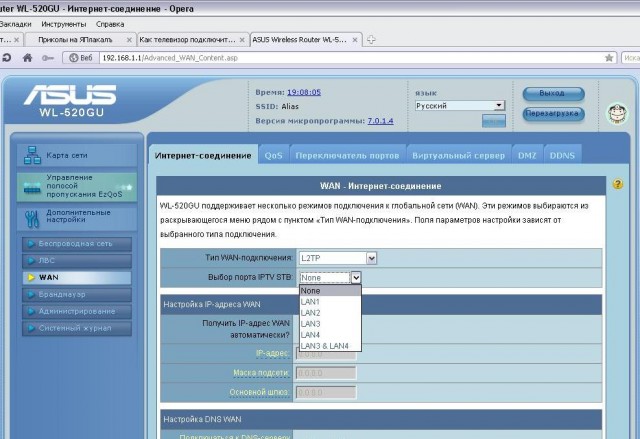Switch to the QoS tab
This screenshot has height=439, width=640.
pyautogui.click(x=273, y=155)
